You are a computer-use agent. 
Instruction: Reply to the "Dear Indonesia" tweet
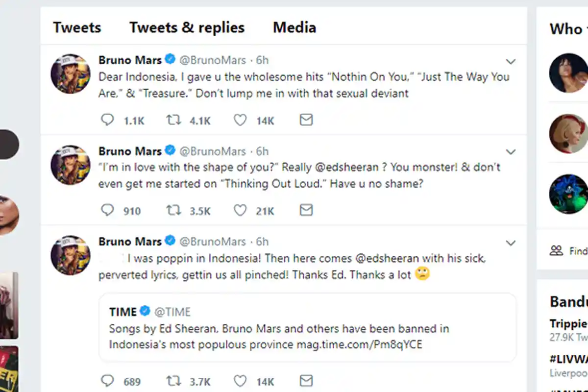[x=107, y=120]
